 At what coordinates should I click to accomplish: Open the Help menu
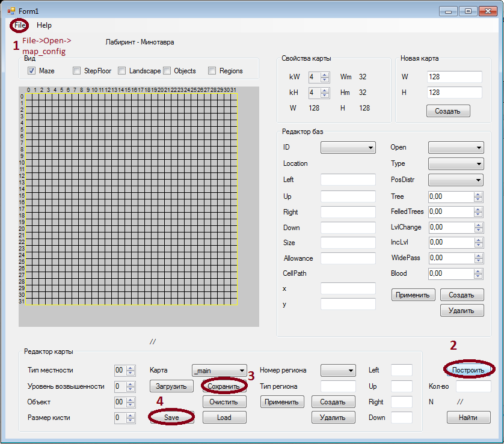pos(44,25)
